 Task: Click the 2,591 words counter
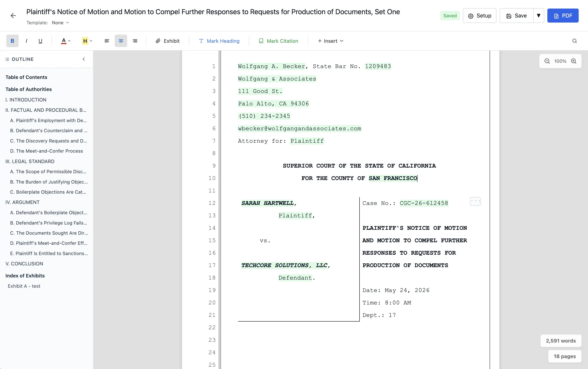click(x=561, y=341)
